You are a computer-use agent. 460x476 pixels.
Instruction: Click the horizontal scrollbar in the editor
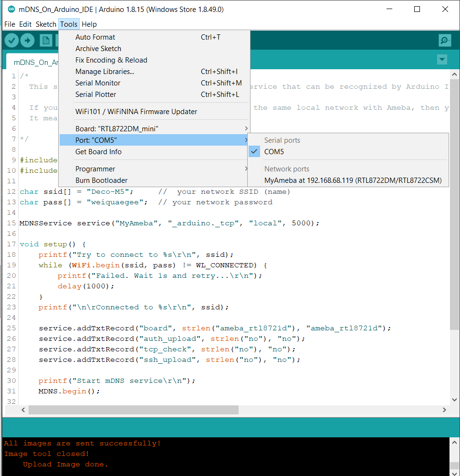click(x=134, y=410)
